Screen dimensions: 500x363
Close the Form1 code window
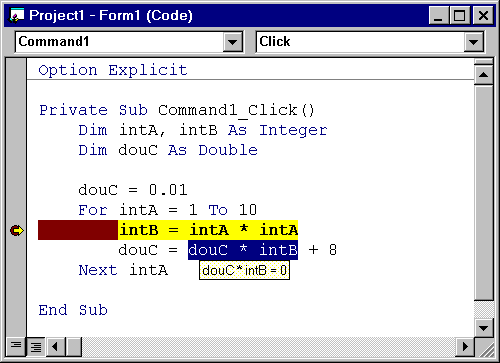coord(483,15)
